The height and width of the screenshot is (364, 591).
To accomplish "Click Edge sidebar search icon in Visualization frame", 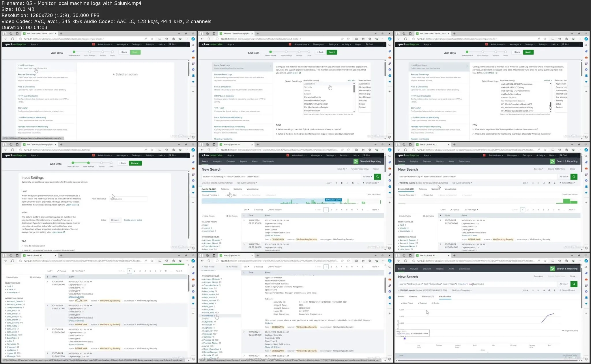I will click(x=586, y=267).
